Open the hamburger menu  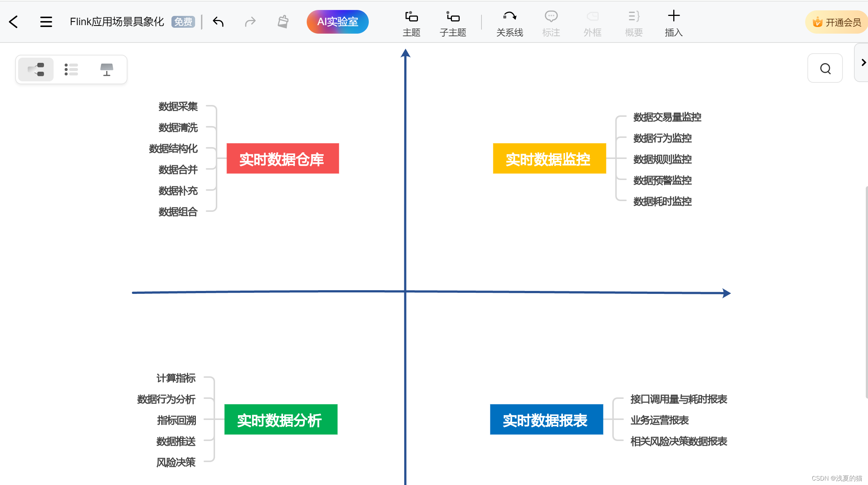(46, 22)
